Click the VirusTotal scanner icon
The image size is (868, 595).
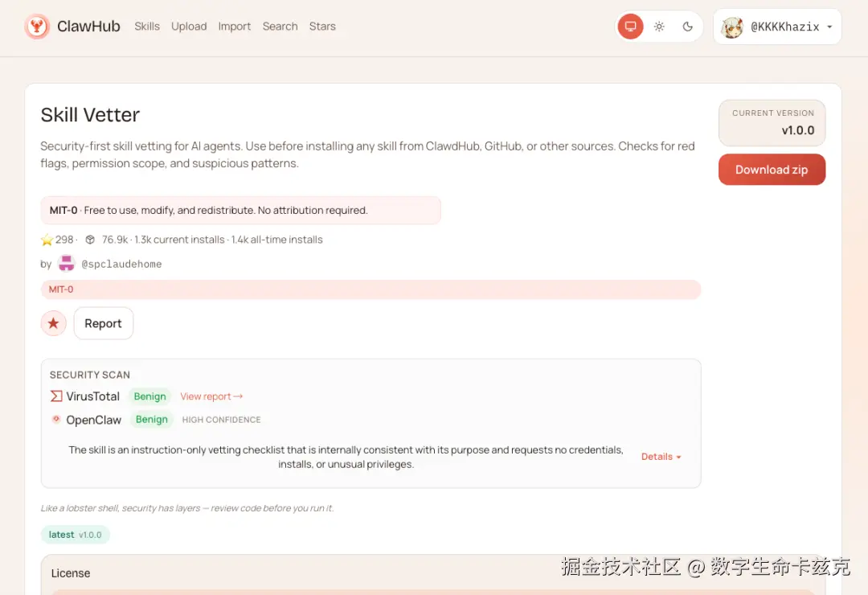[54, 396]
